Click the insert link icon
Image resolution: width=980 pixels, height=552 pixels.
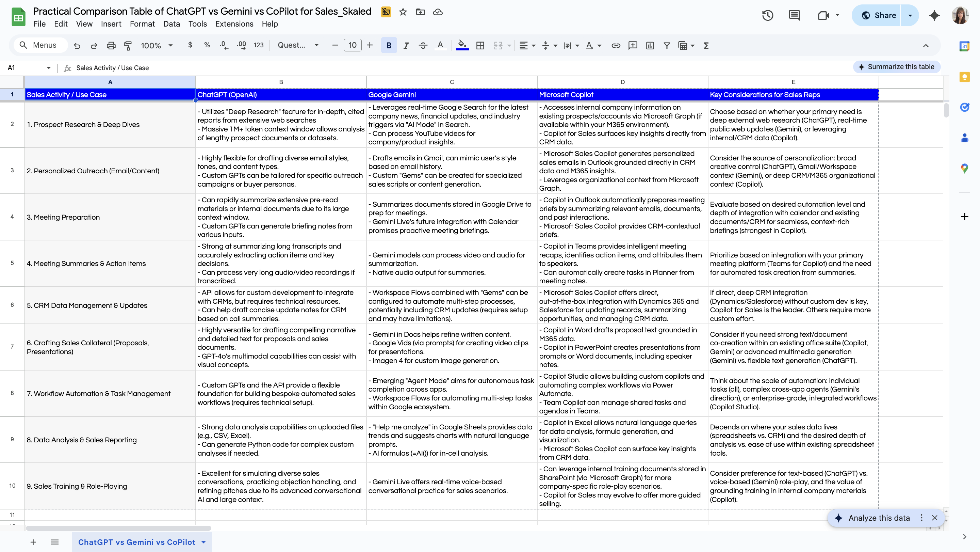[616, 46]
